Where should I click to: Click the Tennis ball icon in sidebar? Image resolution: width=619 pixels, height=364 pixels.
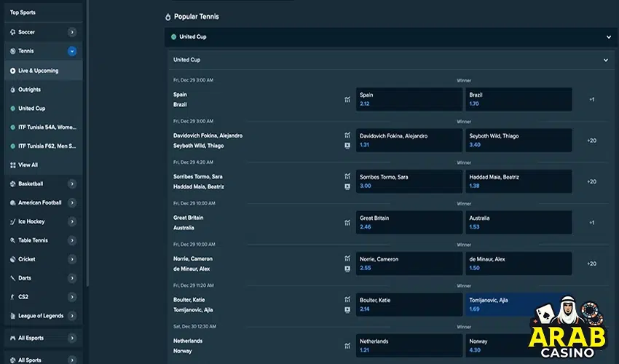pyautogui.click(x=12, y=51)
